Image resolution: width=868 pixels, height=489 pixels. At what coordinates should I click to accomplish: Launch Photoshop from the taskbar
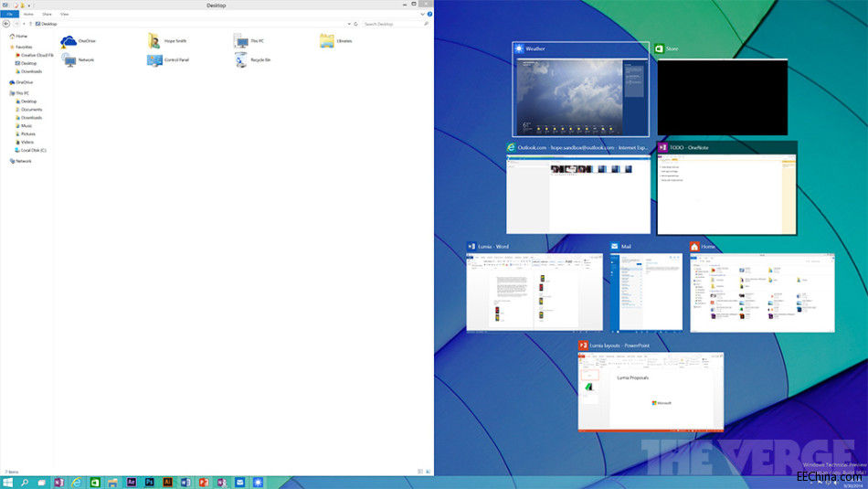(x=150, y=483)
